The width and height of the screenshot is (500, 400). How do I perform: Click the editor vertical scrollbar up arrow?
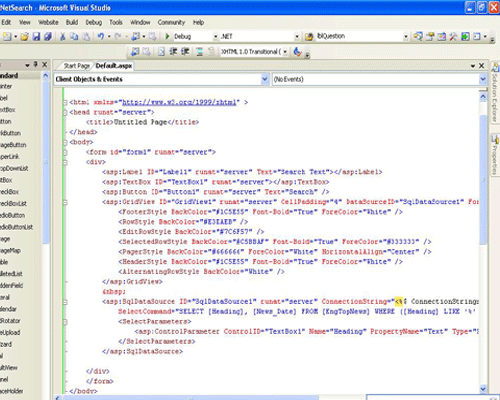(483, 97)
